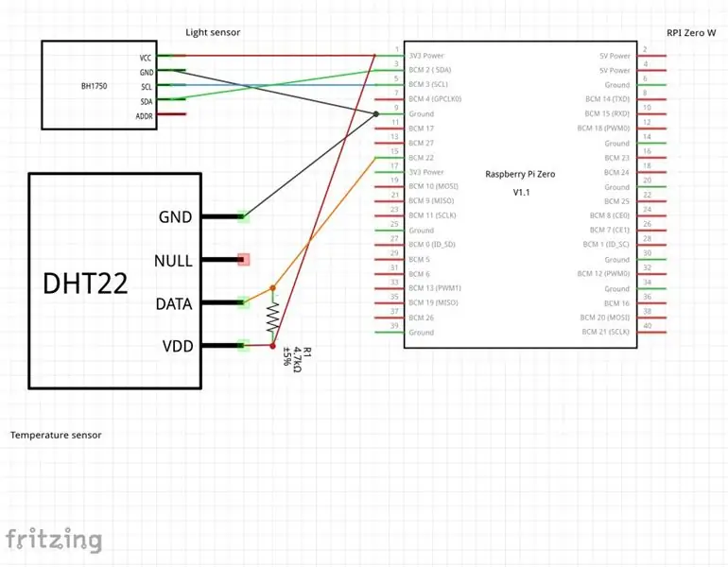This screenshot has height=567, width=728.
Task: Click the 'BCM 14 (TXD)' pin label
Action: click(607, 99)
